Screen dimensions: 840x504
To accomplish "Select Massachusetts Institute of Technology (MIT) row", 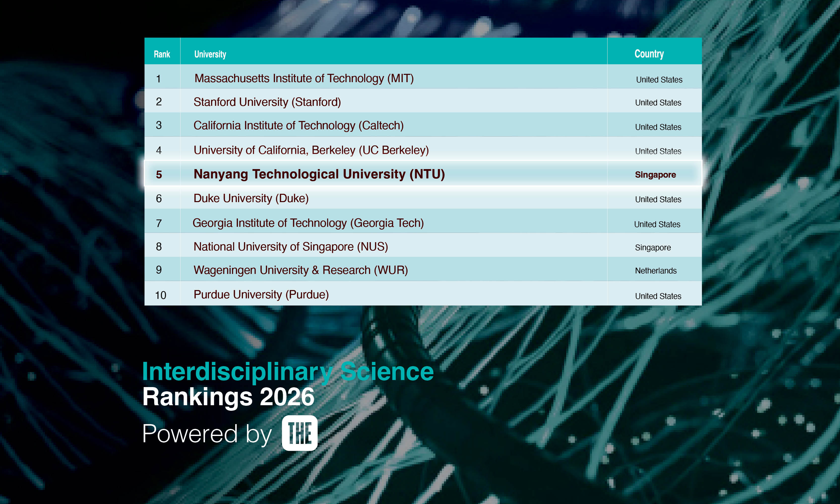I will 304,78.
